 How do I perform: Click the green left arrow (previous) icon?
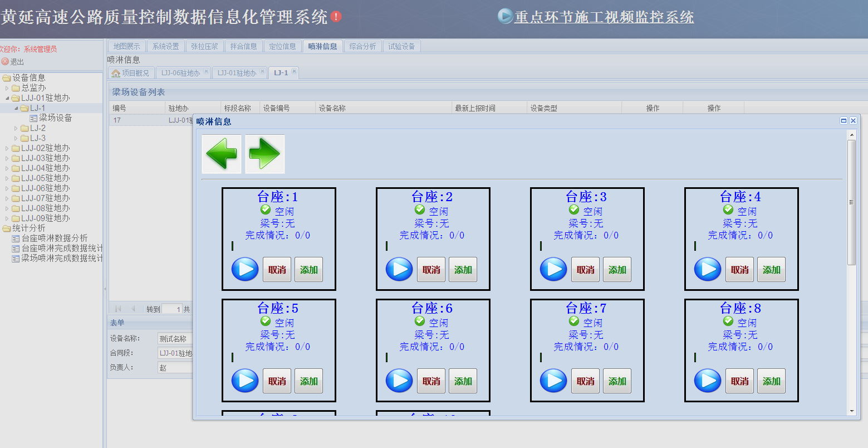222,154
